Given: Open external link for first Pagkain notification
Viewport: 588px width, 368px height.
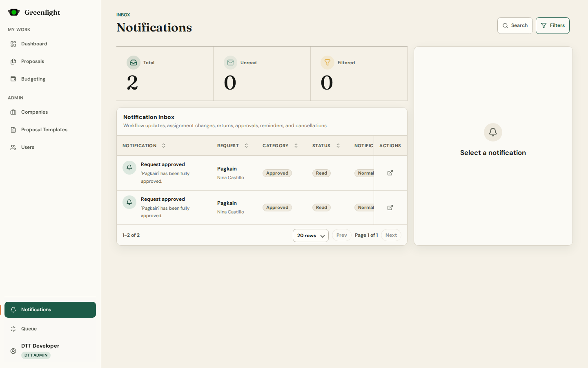Looking at the screenshot, I should coord(390,173).
